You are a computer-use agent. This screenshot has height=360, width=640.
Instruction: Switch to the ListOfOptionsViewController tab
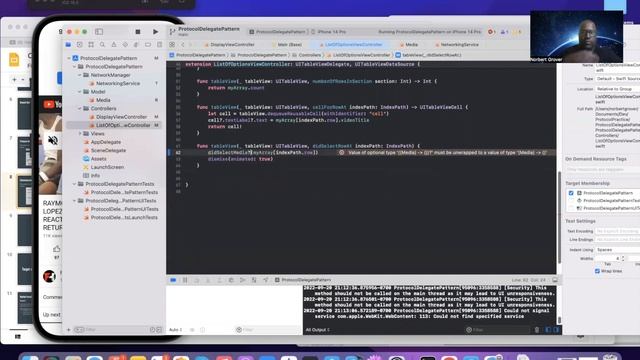click(x=351, y=44)
